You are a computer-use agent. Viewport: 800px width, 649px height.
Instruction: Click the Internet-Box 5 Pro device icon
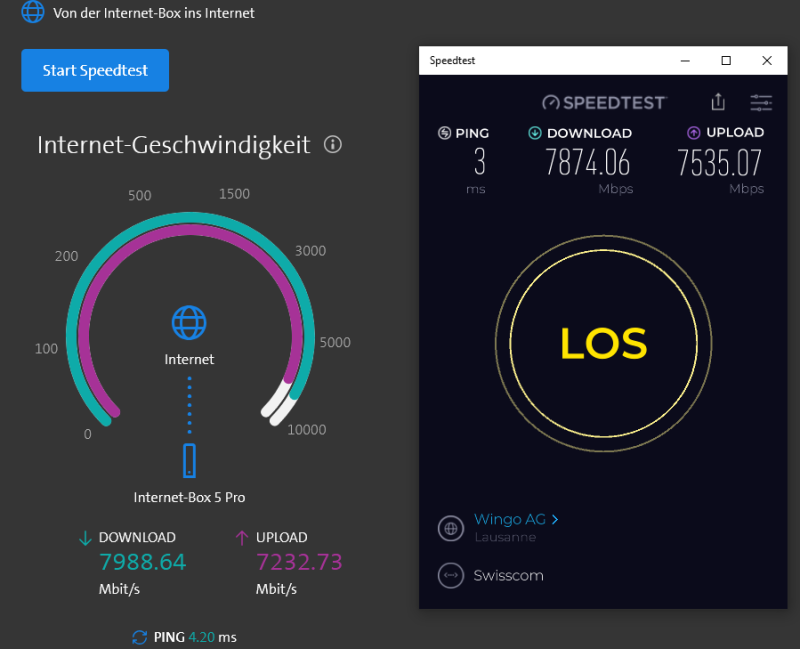189,461
